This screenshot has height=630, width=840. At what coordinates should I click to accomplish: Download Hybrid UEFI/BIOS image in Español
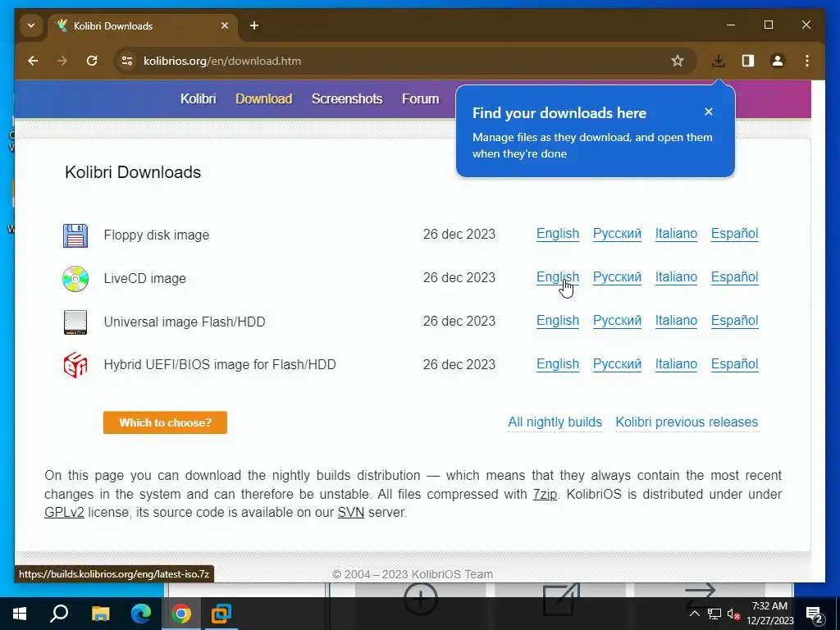tap(734, 363)
